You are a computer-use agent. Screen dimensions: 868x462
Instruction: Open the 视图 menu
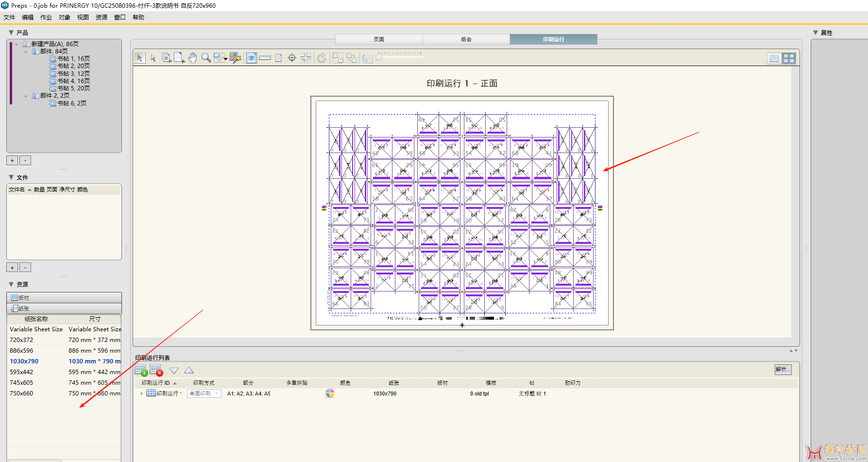[83, 17]
